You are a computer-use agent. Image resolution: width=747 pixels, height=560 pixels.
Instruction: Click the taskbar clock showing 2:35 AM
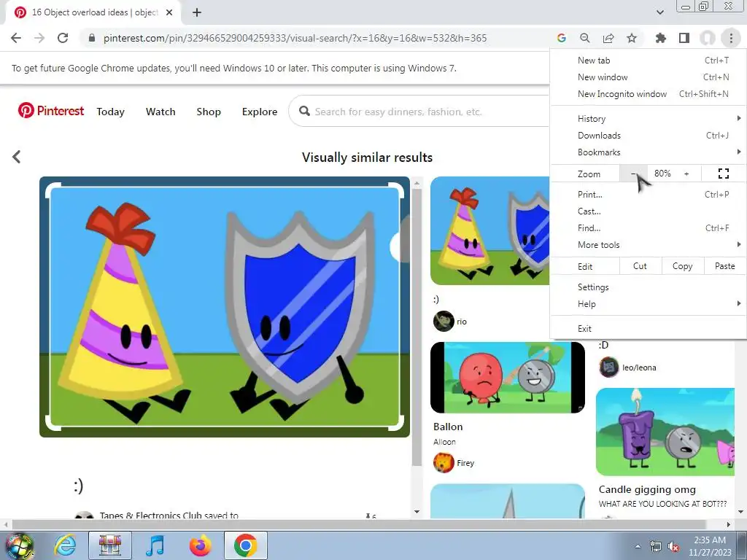click(709, 546)
